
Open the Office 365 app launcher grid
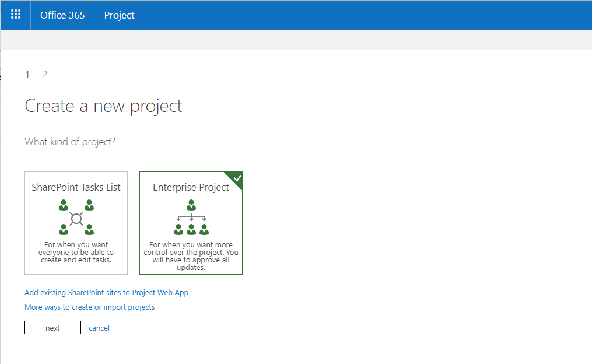pyautogui.click(x=16, y=15)
